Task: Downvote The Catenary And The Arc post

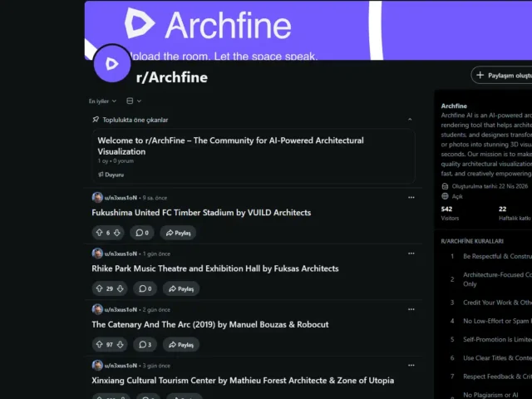Action: [121, 345]
